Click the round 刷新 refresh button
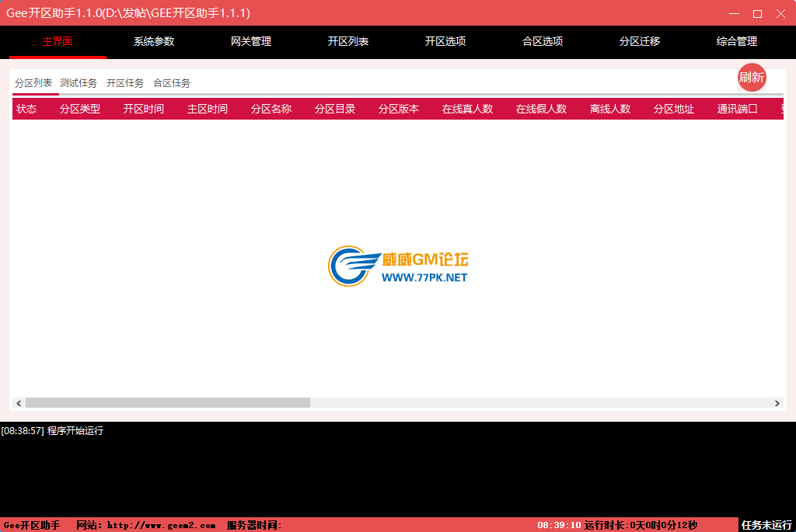 tap(752, 78)
